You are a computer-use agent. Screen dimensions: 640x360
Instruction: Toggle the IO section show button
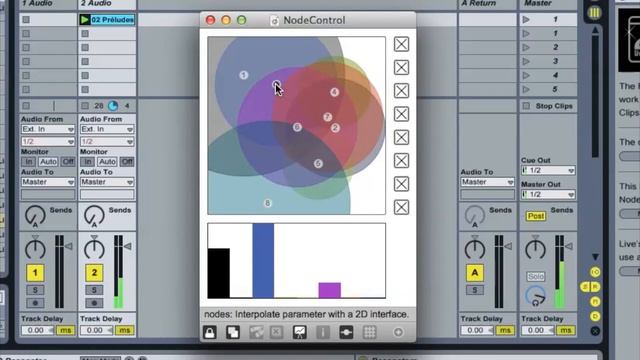[x=595, y=272]
